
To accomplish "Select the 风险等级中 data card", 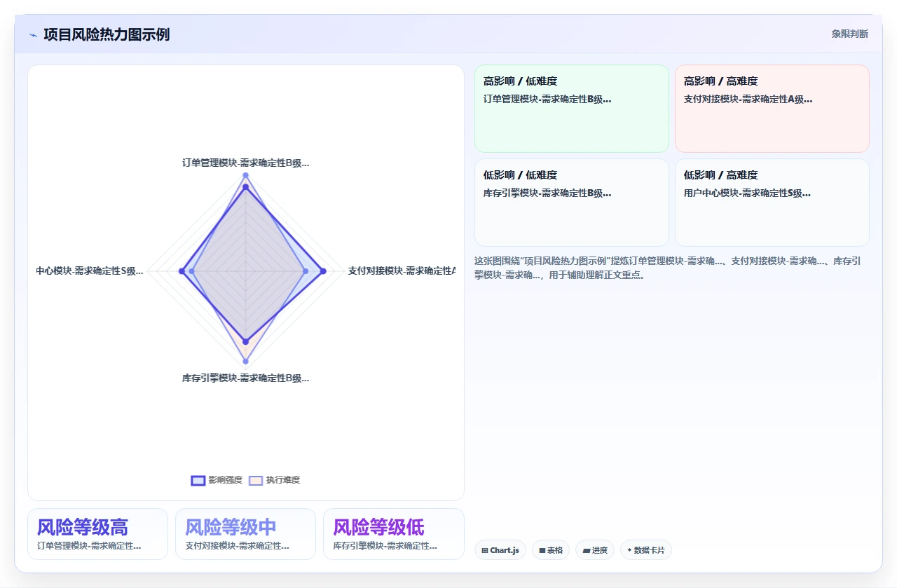I will tap(245, 534).
